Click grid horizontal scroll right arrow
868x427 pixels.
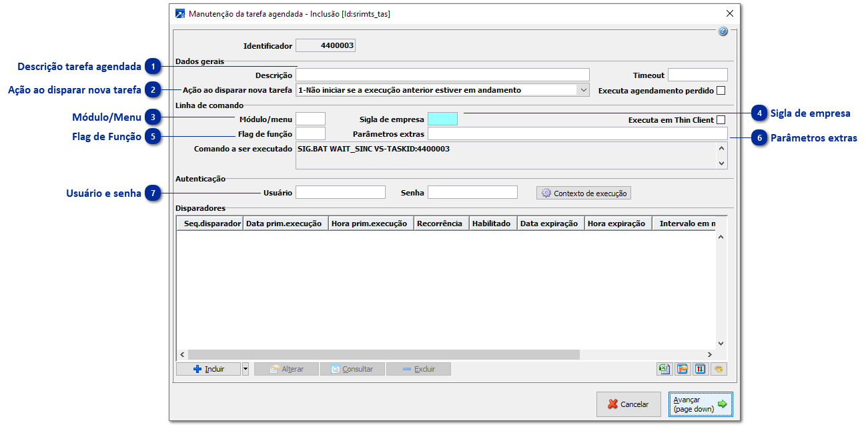[711, 355]
